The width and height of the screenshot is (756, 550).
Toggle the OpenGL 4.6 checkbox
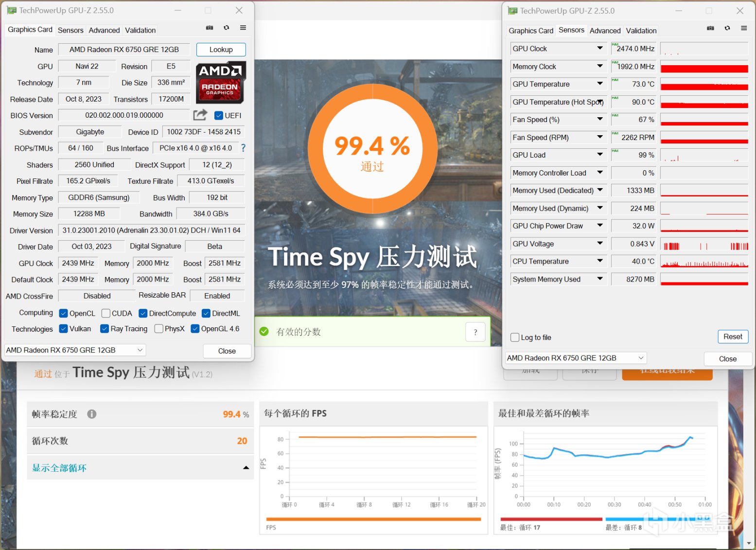click(195, 329)
